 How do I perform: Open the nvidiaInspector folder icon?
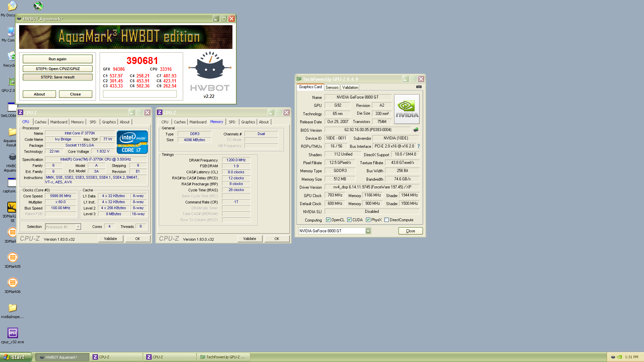click(x=12, y=308)
